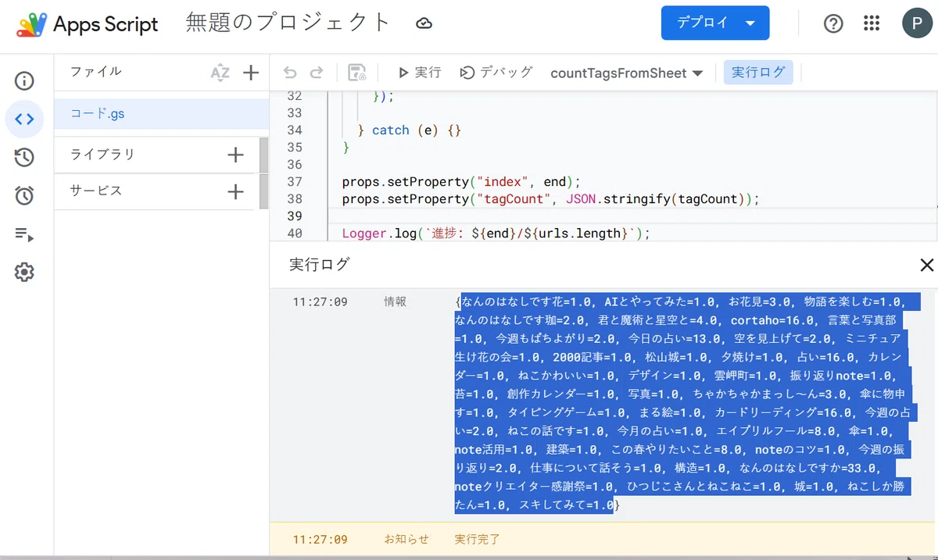Click the ライブラリ section label

(x=102, y=154)
